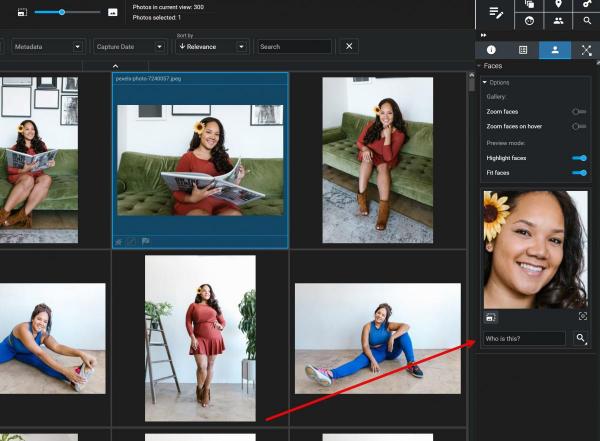Click the top-right magnifier search icon
The width and height of the screenshot is (600, 441).
point(587,21)
